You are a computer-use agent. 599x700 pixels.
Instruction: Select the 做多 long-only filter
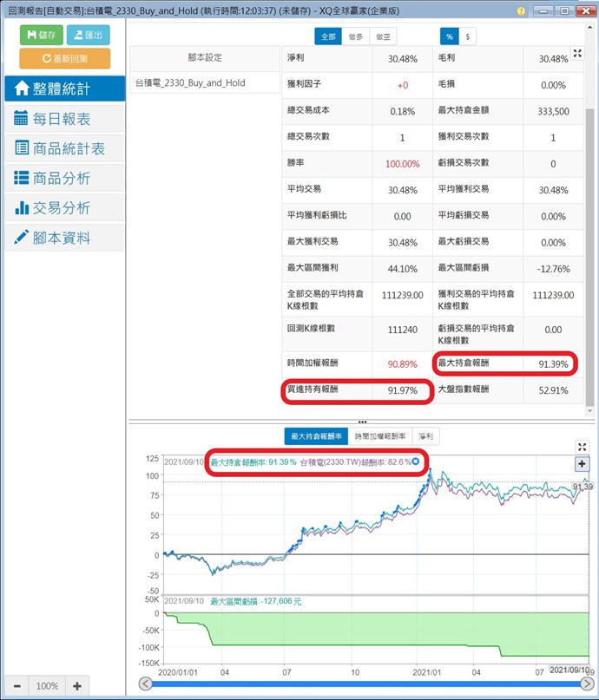pos(356,36)
